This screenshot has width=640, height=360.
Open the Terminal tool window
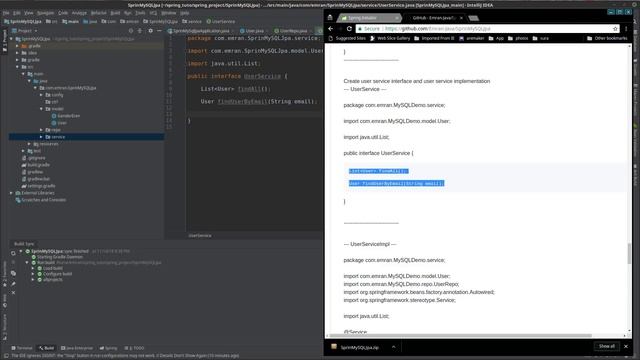point(22,348)
